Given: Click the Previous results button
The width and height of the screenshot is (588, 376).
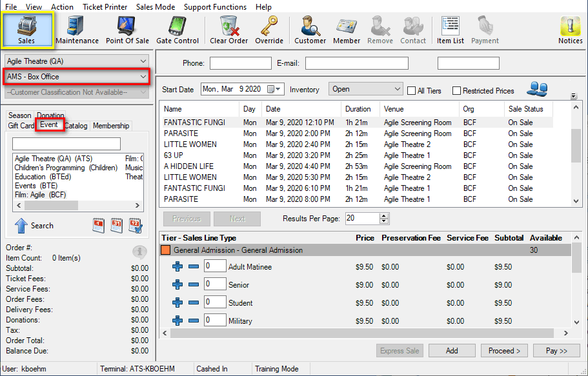Looking at the screenshot, I should (187, 219).
